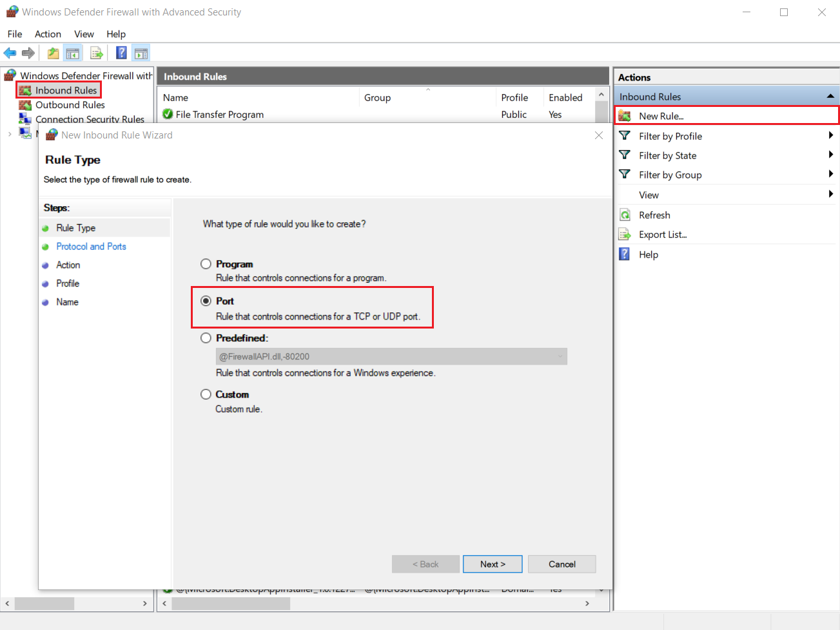The image size is (840, 630).
Task: Select the Program rule type radio button
Action: pyautogui.click(x=206, y=264)
